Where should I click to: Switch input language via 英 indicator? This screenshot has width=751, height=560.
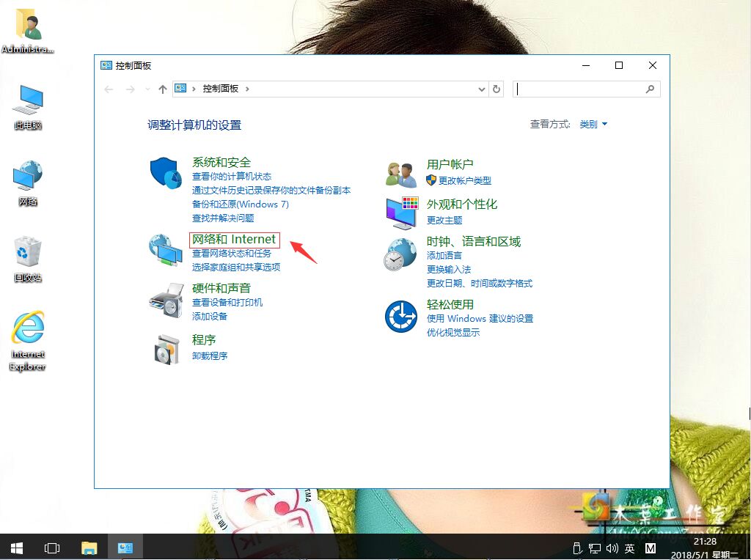[629, 548]
